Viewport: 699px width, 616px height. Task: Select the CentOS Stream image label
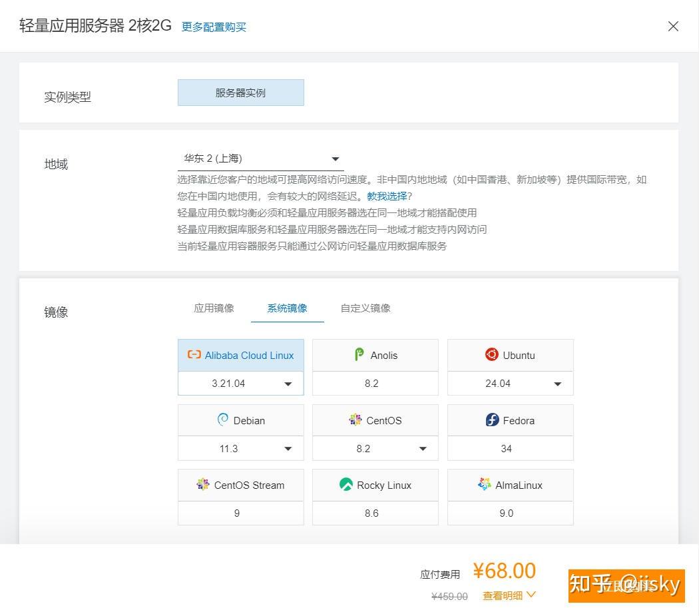coord(249,485)
